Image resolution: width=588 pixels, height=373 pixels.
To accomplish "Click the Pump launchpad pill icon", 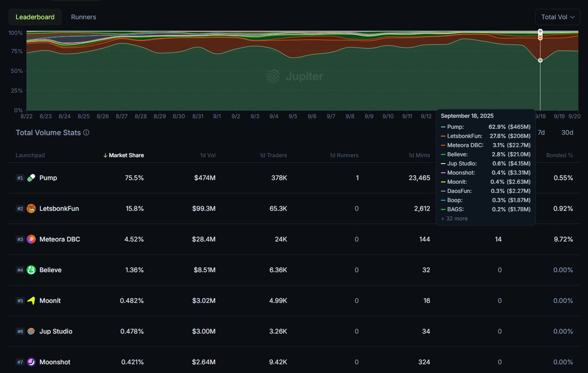I will (x=31, y=178).
